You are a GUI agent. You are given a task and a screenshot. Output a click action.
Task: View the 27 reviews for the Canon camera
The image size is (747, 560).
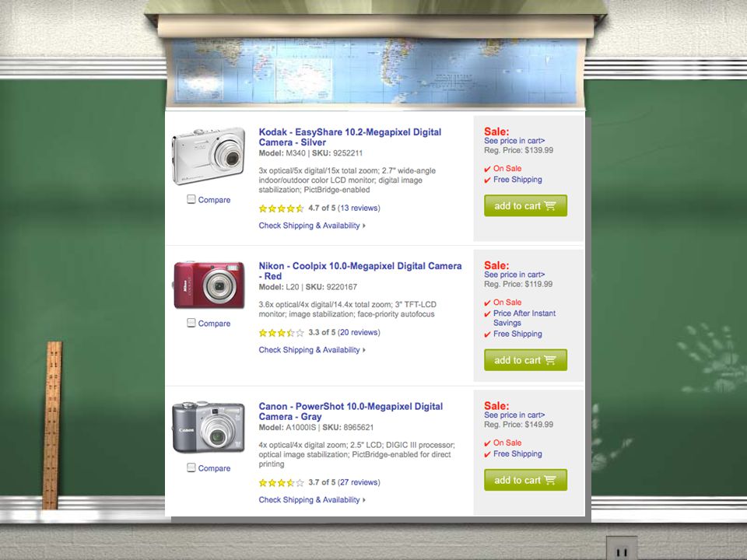[x=359, y=482]
